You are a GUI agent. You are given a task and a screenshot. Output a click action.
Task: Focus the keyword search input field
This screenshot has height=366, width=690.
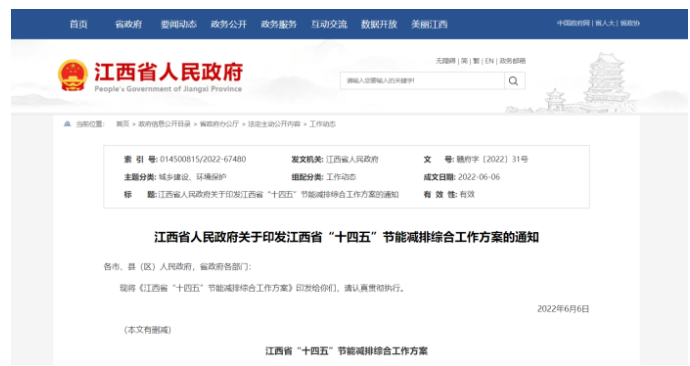pyautogui.click(x=422, y=81)
